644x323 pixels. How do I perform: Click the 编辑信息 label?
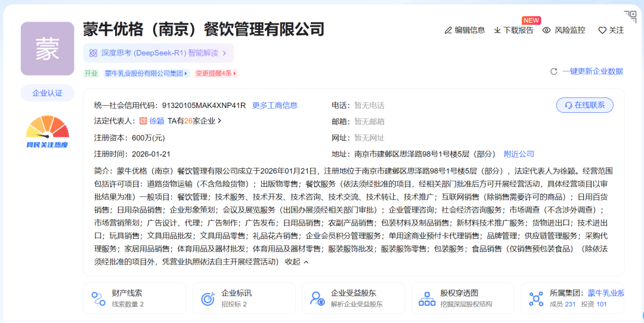469,30
